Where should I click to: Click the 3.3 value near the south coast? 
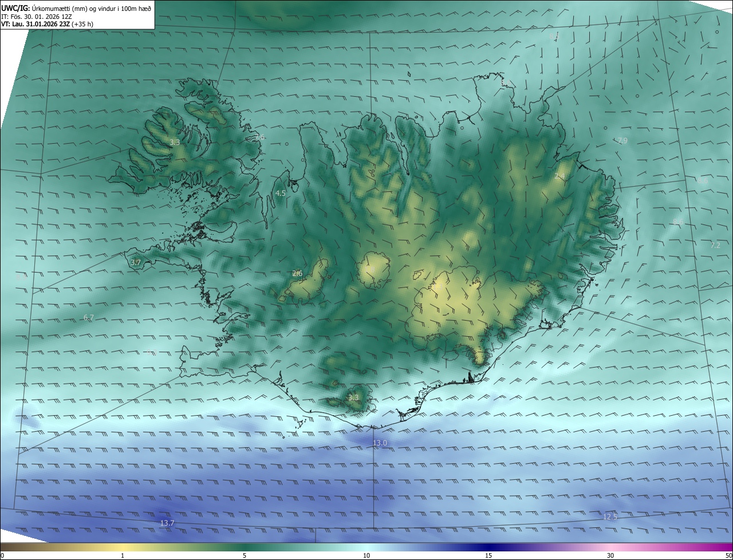tap(353, 397)
